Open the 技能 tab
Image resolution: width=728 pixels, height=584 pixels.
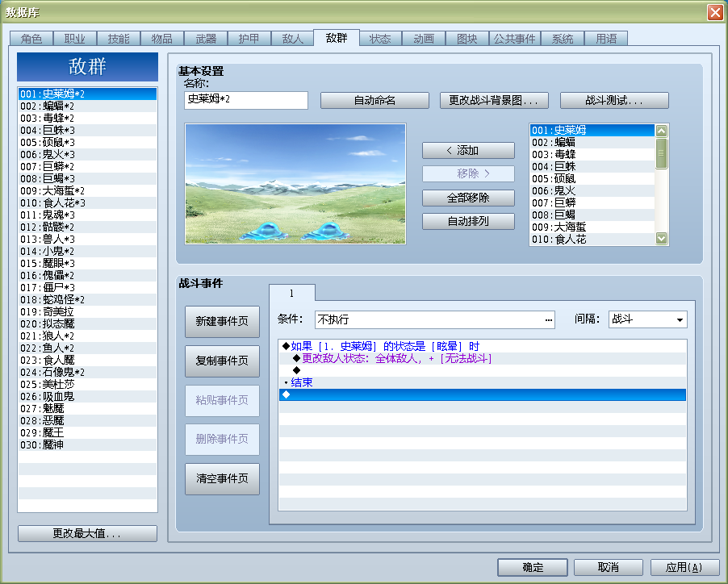click(x=119, y=39)
